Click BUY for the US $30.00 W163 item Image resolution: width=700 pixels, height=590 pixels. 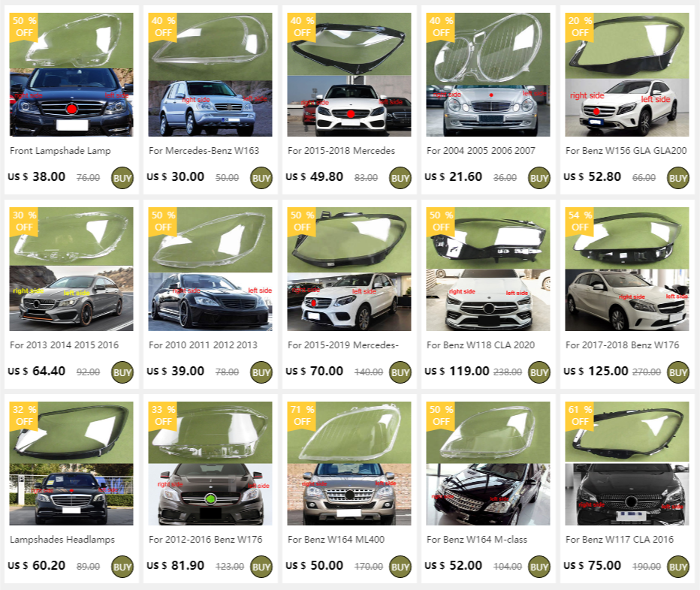pyautogui.click(x=261, y=178)
